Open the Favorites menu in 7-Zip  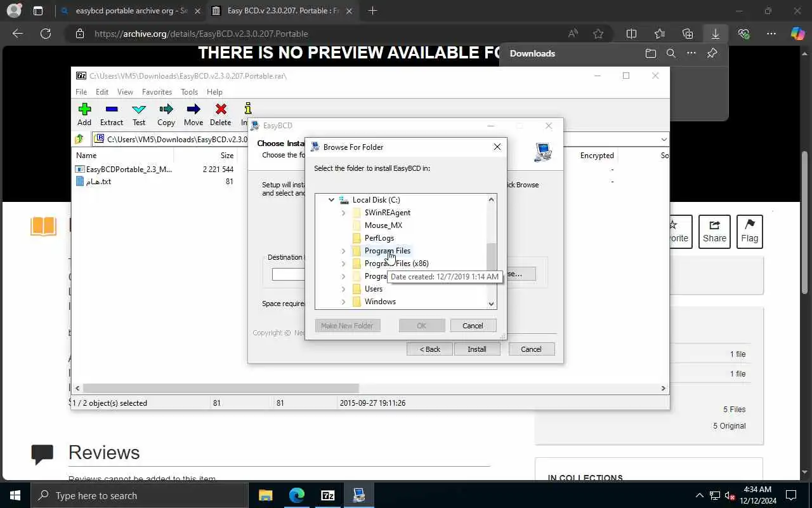[157, 92]
